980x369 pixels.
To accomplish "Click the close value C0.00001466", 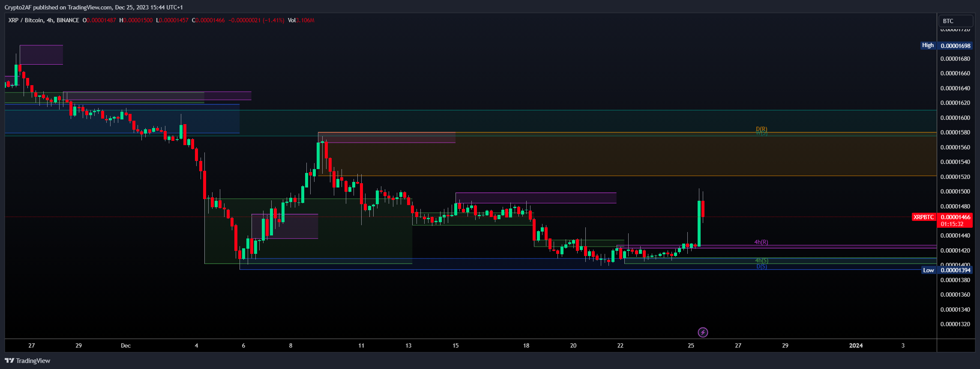I will [208, 20].
